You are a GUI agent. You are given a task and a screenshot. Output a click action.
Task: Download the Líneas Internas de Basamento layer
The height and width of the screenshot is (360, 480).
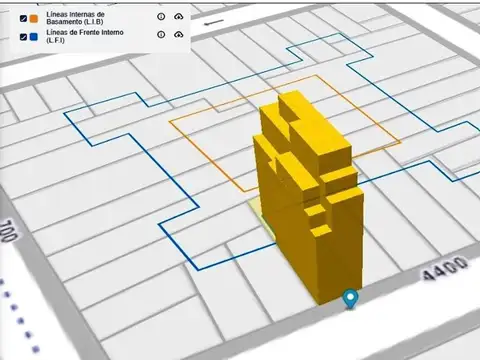click(x=179, y=16)
